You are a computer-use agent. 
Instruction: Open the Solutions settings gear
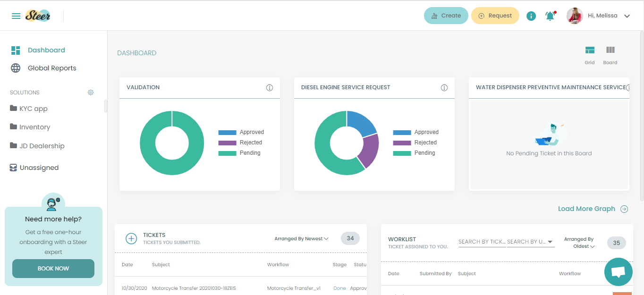(x=91, y=93)
